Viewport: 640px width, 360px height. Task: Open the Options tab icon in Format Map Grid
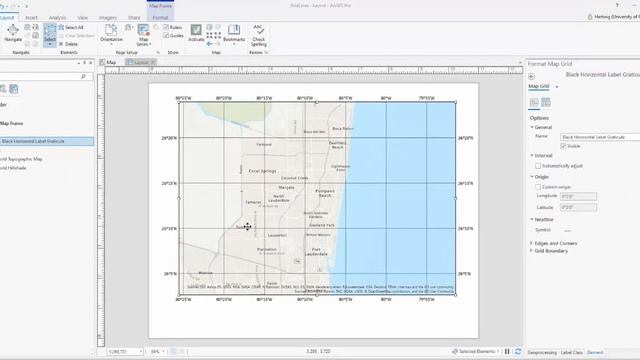534,102
